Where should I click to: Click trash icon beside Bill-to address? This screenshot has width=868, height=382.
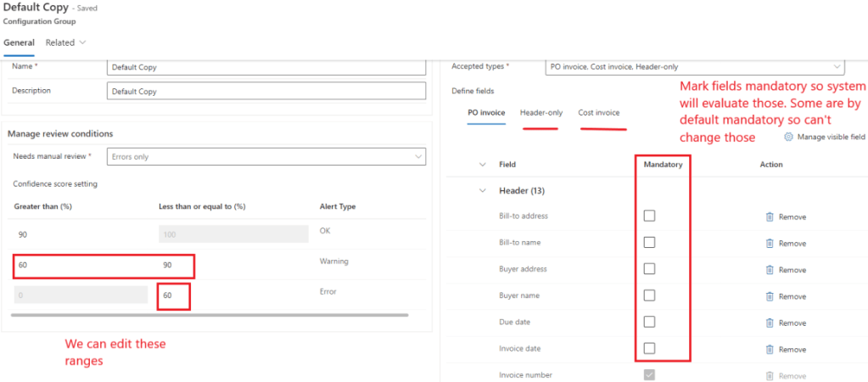[770, 216]
